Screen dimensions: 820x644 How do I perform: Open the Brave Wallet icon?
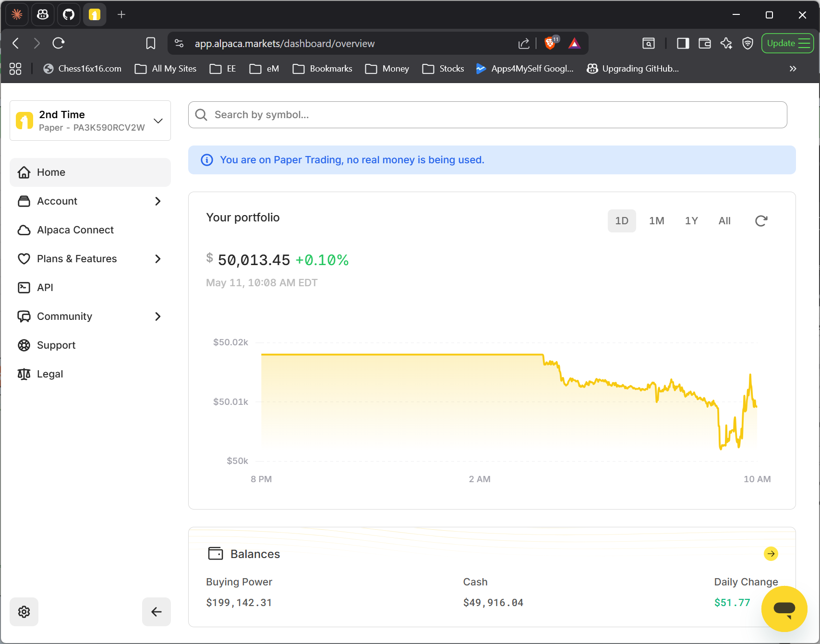pyautogui.click(x=704, y=44)
